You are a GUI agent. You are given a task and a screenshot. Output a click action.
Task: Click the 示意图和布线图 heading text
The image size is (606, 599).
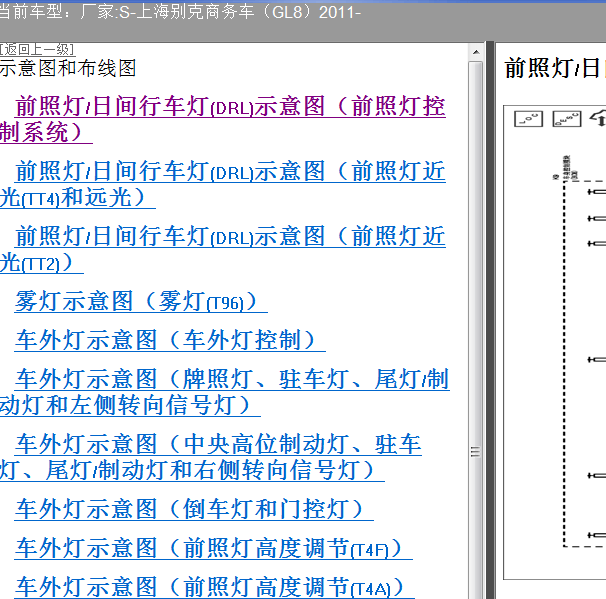68,68
